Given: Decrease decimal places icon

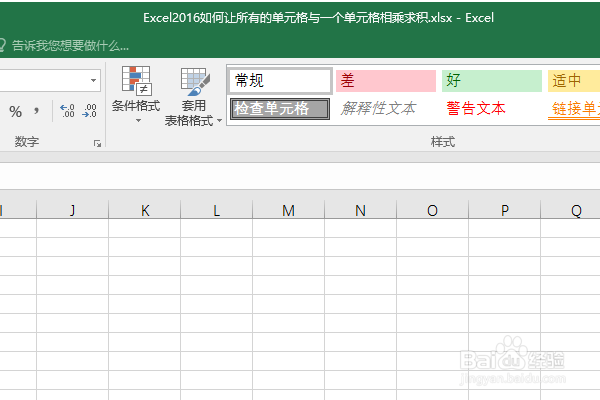Looking at the screenshot, I should coord(89,111).
